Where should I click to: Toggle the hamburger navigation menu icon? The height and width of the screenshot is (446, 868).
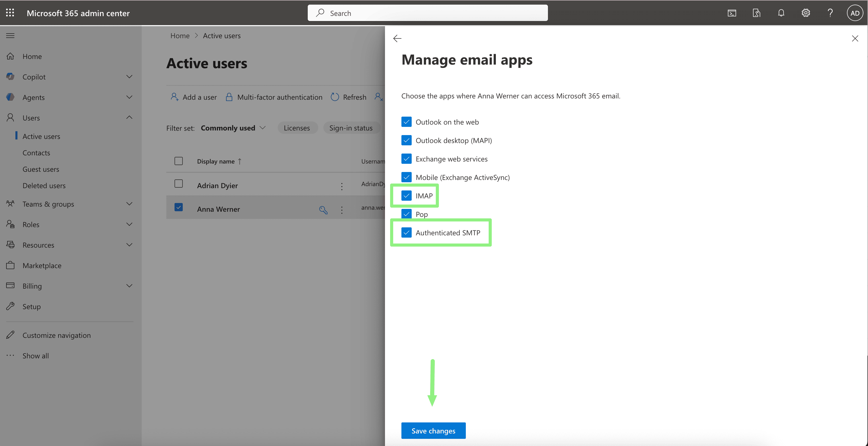click(x=10, y=35)
